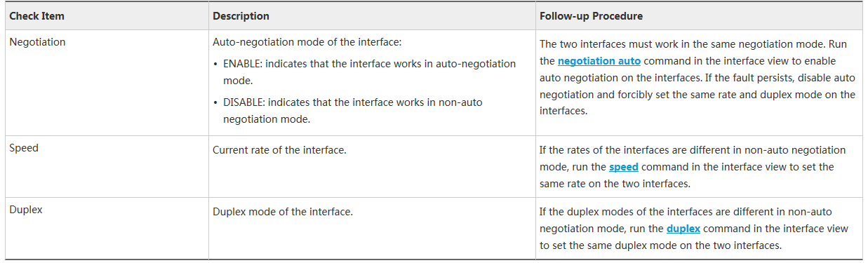Click the DISABLE bullet point text
Screen dimensions: 868x263
click(x=353, y=111)
